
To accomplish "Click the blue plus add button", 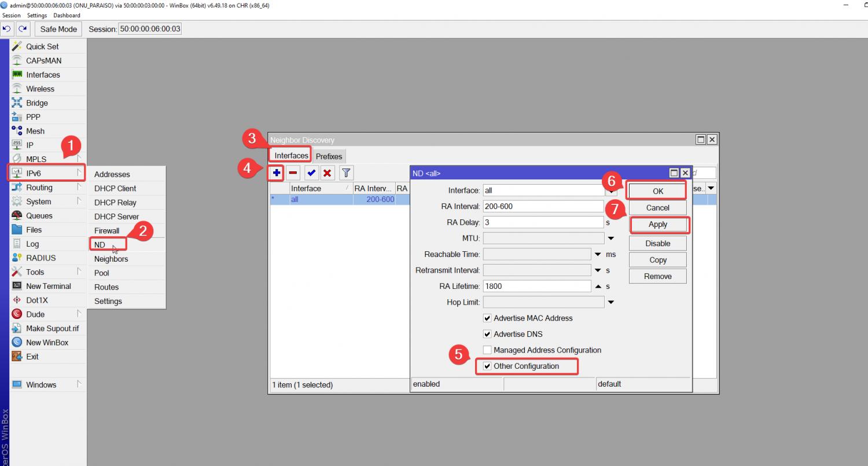I will (277, 173).
